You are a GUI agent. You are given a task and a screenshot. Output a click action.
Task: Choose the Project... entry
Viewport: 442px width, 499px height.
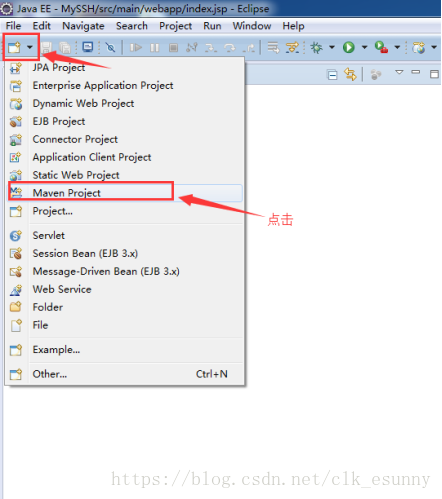tap(125, 211)
